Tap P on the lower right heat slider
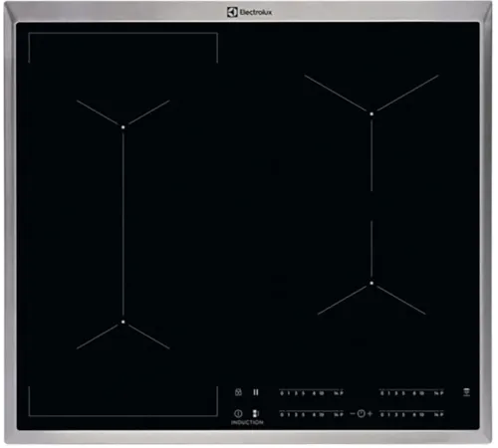The image size is (498, 448). click(441, 414)
